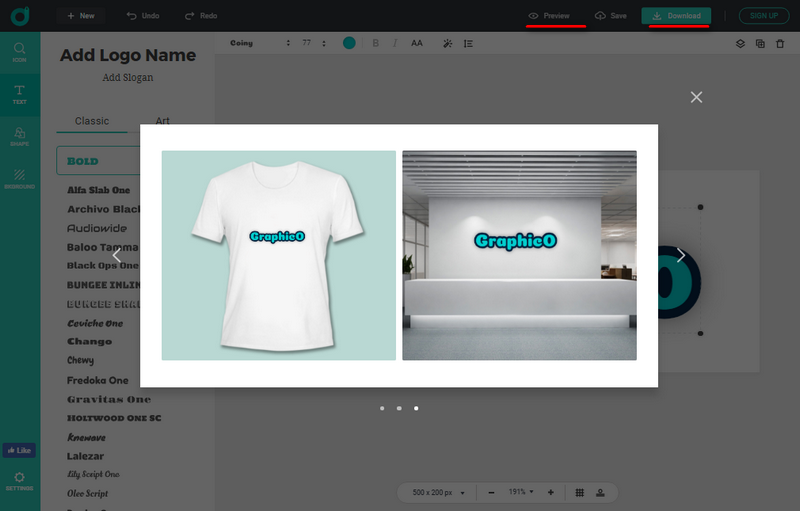The image size is (800, 511).
Task: Click the layers stack icon
Action: pyautogui.click(x=741, y=44)
